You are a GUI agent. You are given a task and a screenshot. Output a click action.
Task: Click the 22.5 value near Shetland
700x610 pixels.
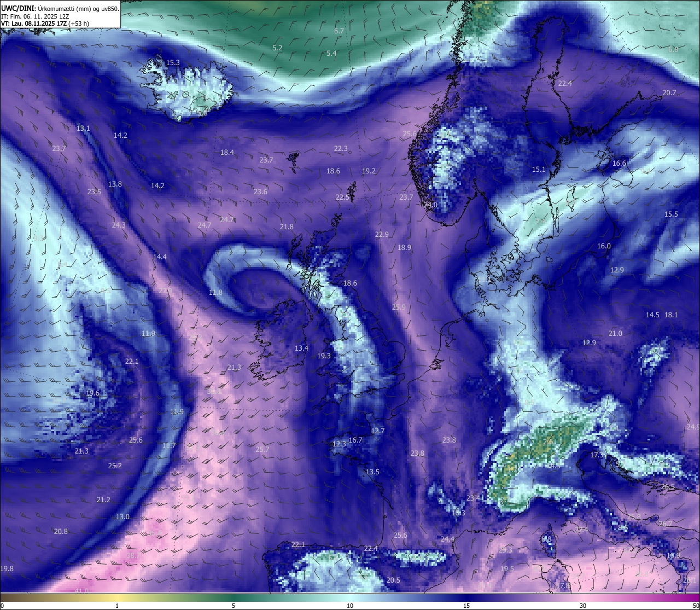click(342, 197)
